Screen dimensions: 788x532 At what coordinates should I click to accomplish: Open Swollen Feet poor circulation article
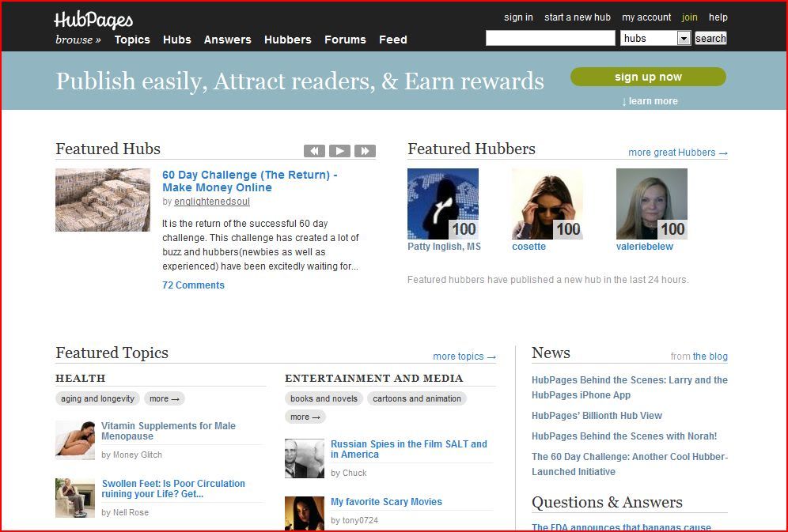click(173, 489)
